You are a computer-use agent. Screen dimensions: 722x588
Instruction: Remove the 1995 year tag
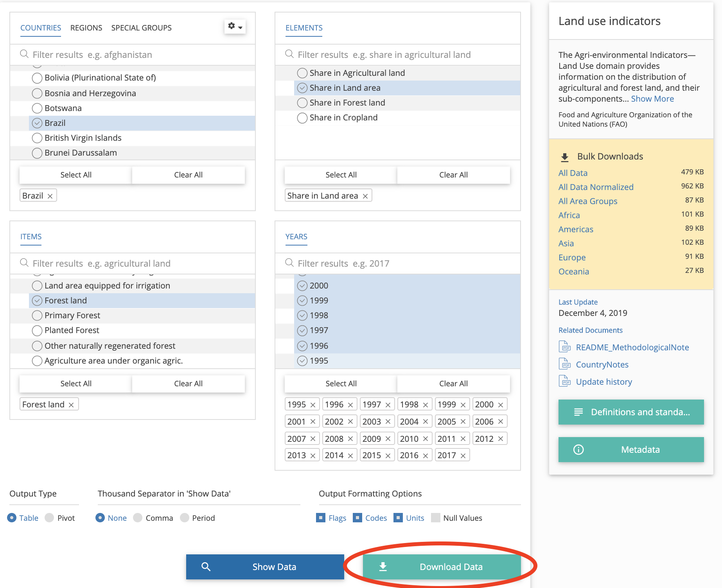click(313, 405)
